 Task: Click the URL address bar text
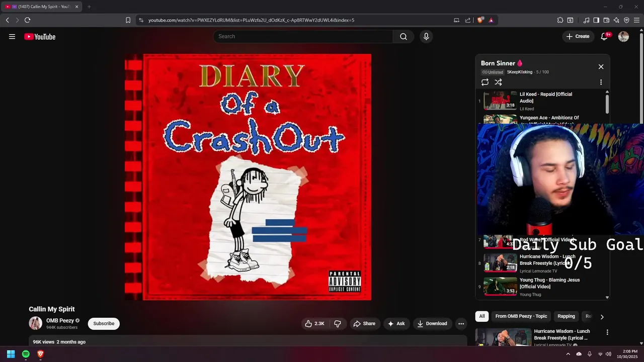click(x=251, y=20)
